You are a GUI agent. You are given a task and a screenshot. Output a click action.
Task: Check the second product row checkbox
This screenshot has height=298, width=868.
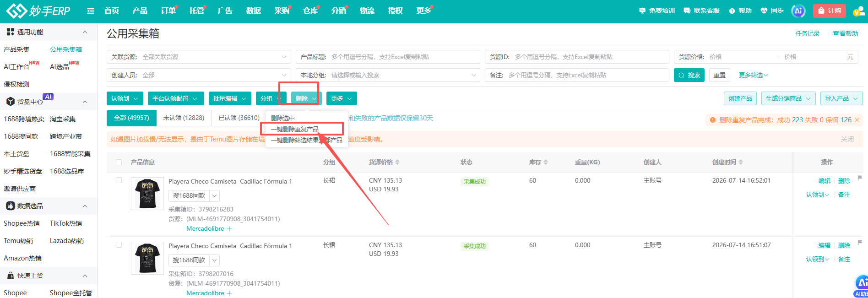pos(119,245)
